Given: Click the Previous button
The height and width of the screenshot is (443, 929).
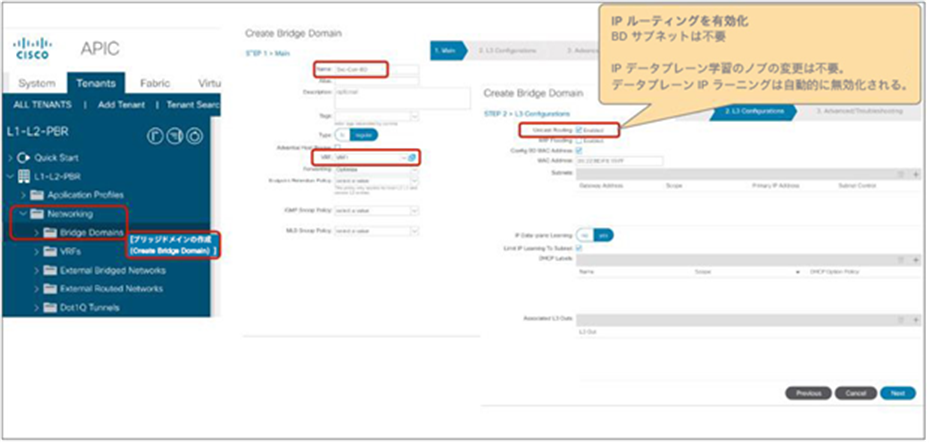Looking at the screenshot, I should pyautogui.click(x=809, y=393).
